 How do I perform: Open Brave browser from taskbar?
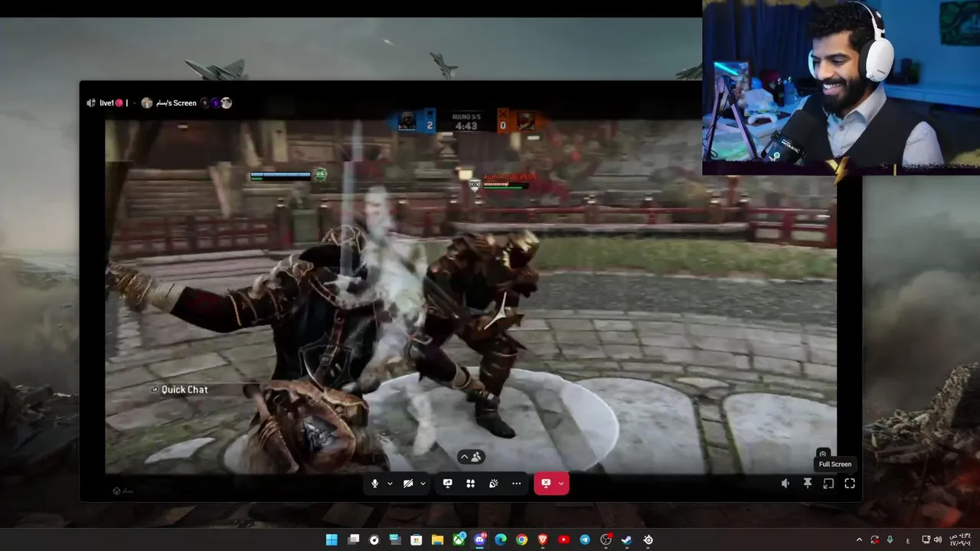pyautogui.click(x=543, y=540)
